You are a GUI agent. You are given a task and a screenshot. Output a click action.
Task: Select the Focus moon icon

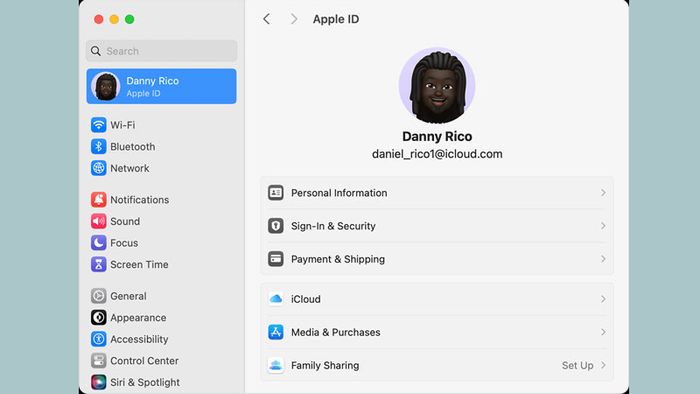tap(99, 243)
